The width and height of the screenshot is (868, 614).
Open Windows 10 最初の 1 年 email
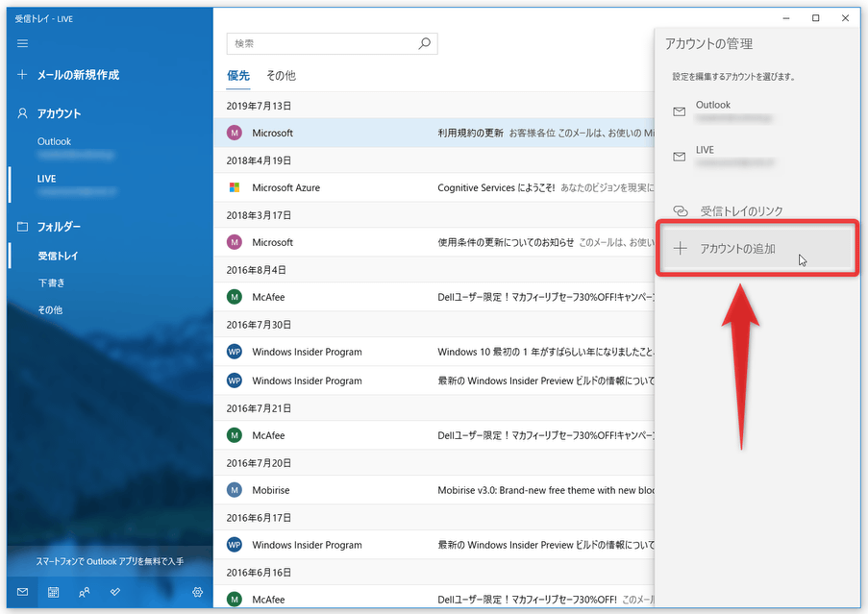tap(434, 352)
